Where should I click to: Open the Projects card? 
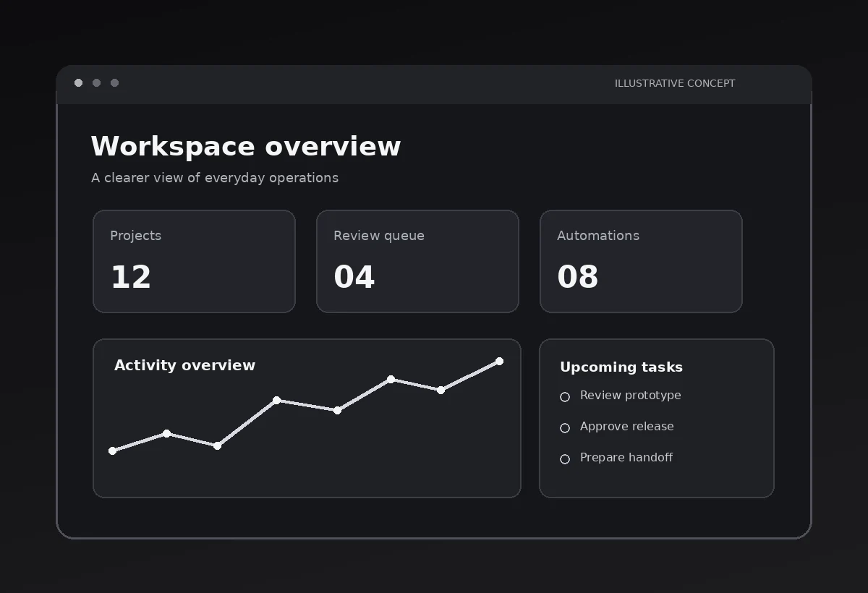coord(194,262)
